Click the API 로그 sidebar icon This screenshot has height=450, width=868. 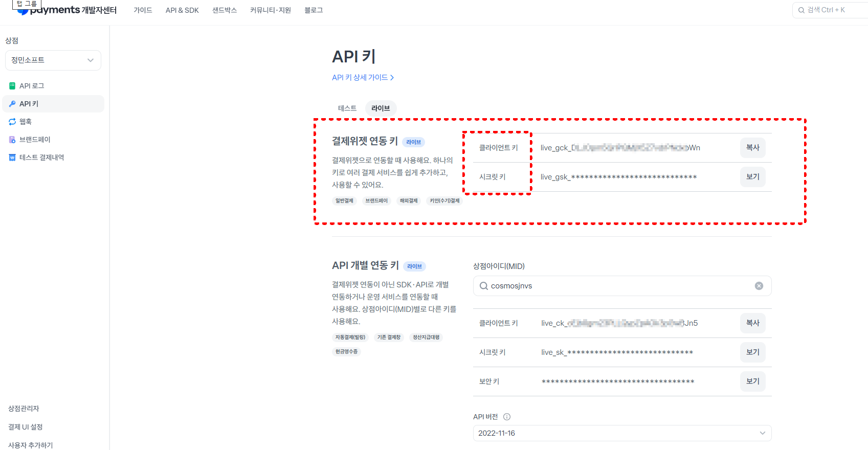click(x=12, y=86)
